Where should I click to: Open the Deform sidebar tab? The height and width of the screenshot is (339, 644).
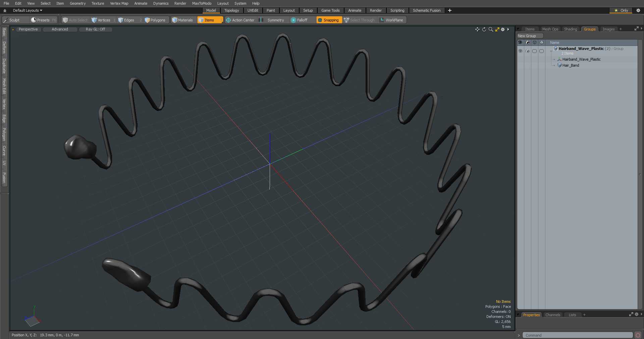(x=4, y=48)
